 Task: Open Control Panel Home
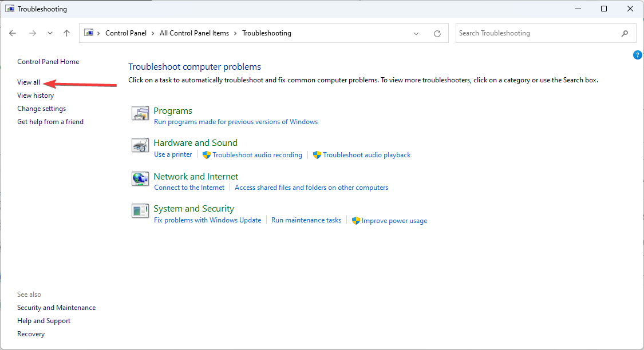pyautogui.click(x=48, y=62)
